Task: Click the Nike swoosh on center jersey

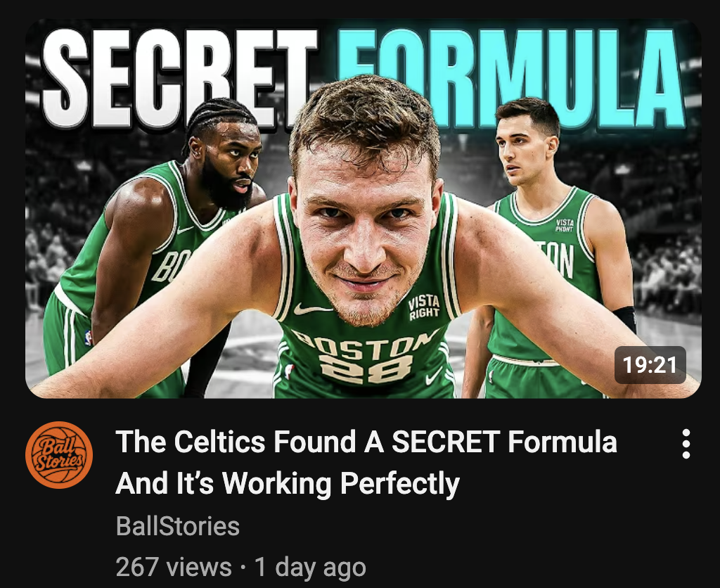Action: click(312, 308)
